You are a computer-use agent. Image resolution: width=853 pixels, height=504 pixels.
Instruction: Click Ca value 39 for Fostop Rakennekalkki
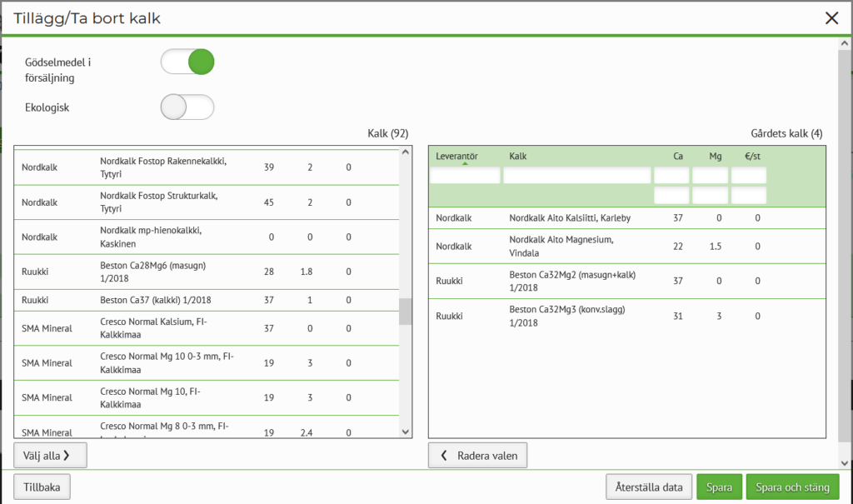[269, 167]
